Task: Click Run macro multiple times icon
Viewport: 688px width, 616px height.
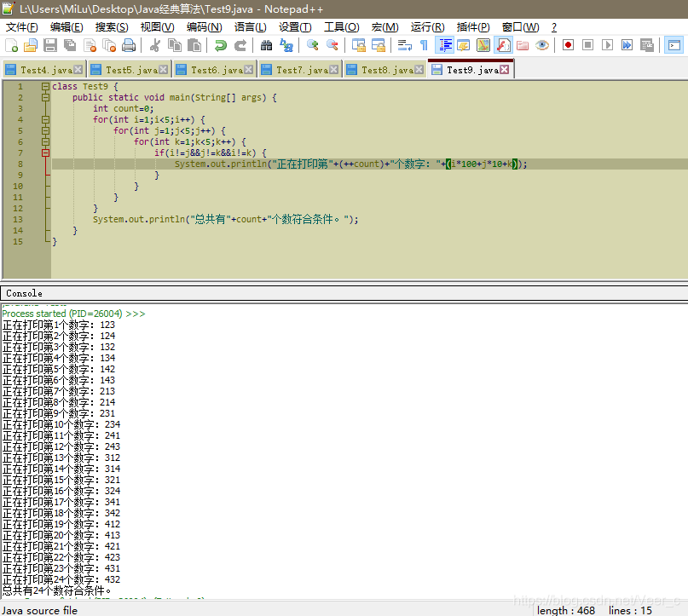Action: (627, 45)
